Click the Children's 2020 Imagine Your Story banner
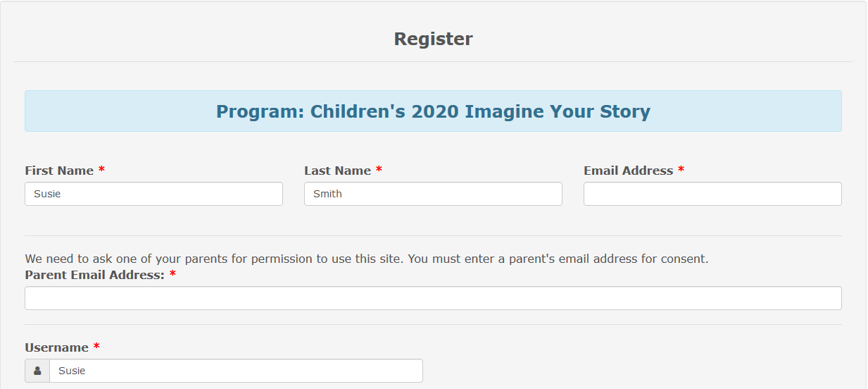 [x=433, y=111]
